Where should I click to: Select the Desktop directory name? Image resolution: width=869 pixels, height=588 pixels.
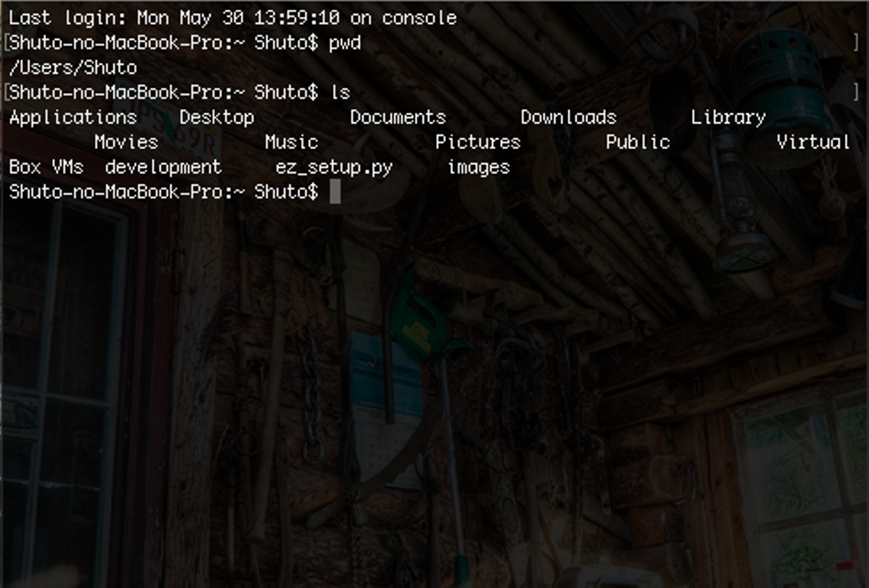[217, 117]
